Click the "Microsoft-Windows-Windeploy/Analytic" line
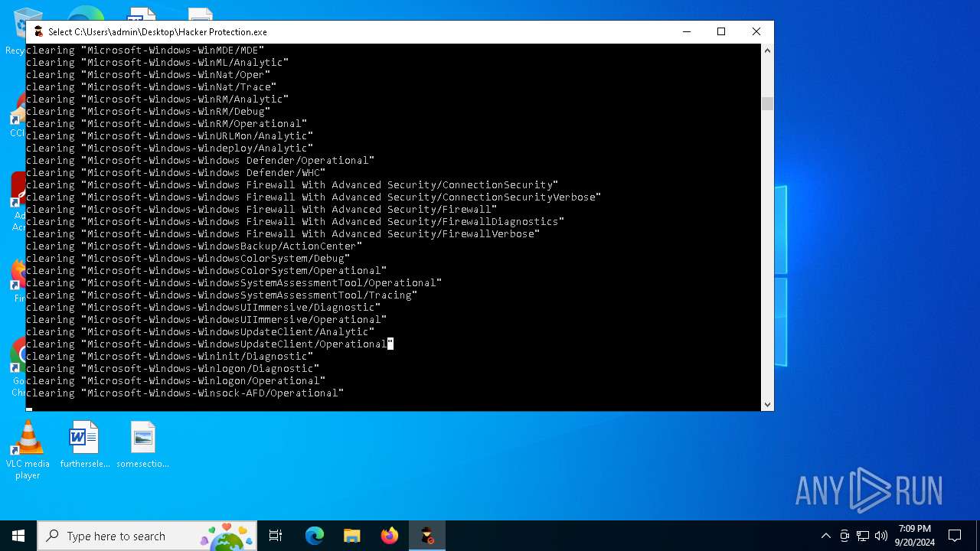Viewport: 980px width, 551px height. pyautogui.click(x=170, y=148)
